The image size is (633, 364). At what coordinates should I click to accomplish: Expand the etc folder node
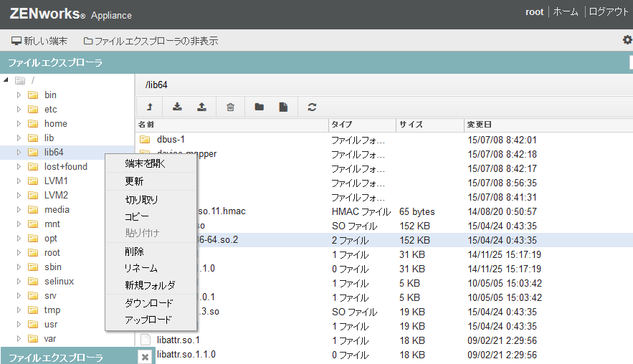point(19,109)
